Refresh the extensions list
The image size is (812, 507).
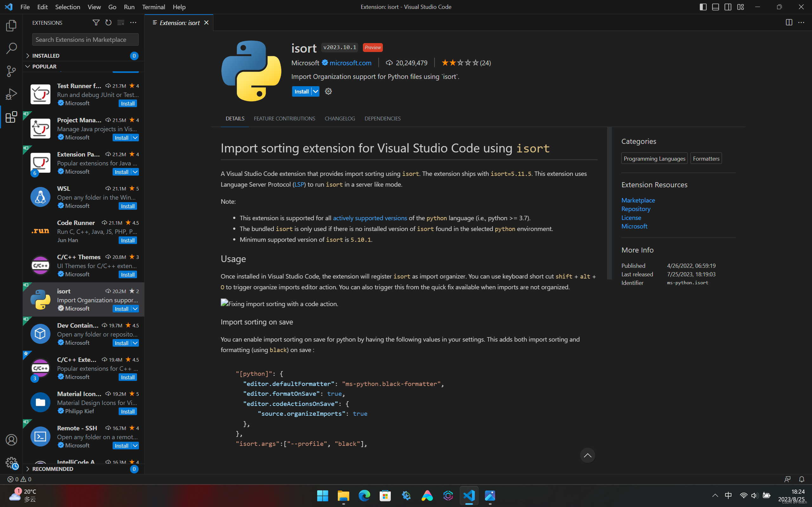pos(108,22)
